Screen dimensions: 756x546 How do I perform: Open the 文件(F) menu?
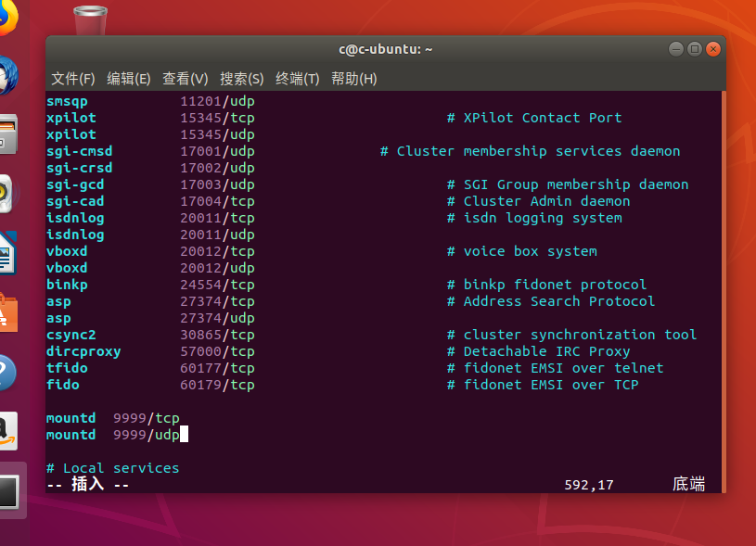point(72,79)
